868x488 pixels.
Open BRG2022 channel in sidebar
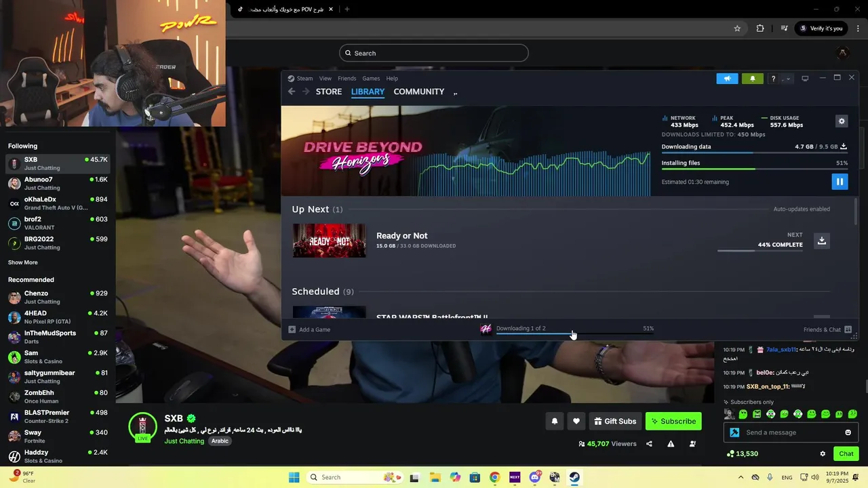pos(58,243)
